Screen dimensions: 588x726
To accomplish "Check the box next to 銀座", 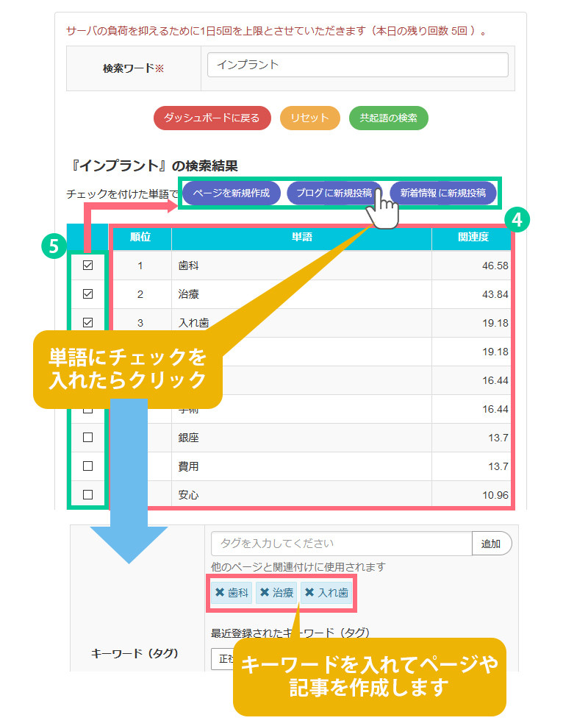I will 88,438.
